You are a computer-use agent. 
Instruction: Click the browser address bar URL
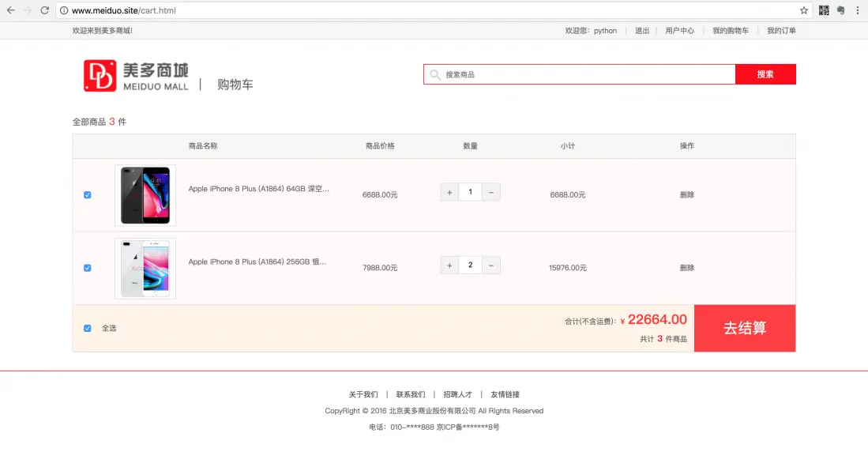click(123, 10)
